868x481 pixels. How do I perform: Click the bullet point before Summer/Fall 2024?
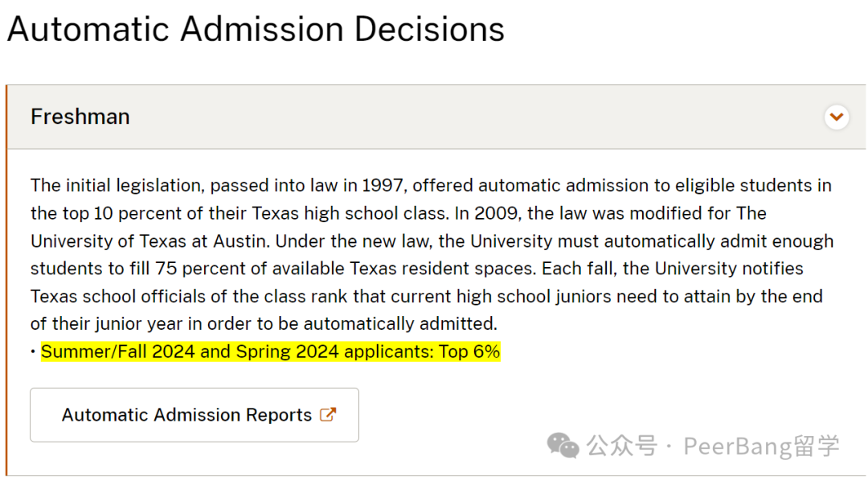[x=33, y=352]
